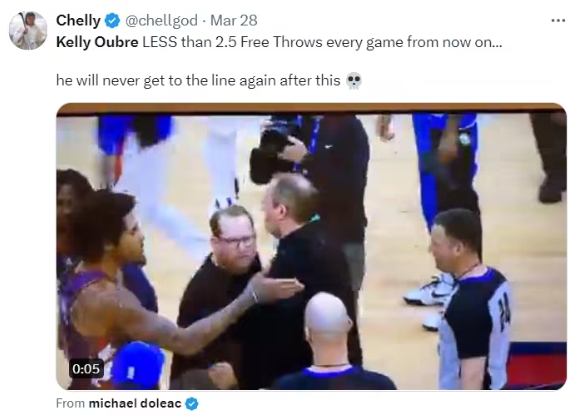
Task: Visit the @chellgod handle
Action: pyautogui.click(x=161, y=21)
